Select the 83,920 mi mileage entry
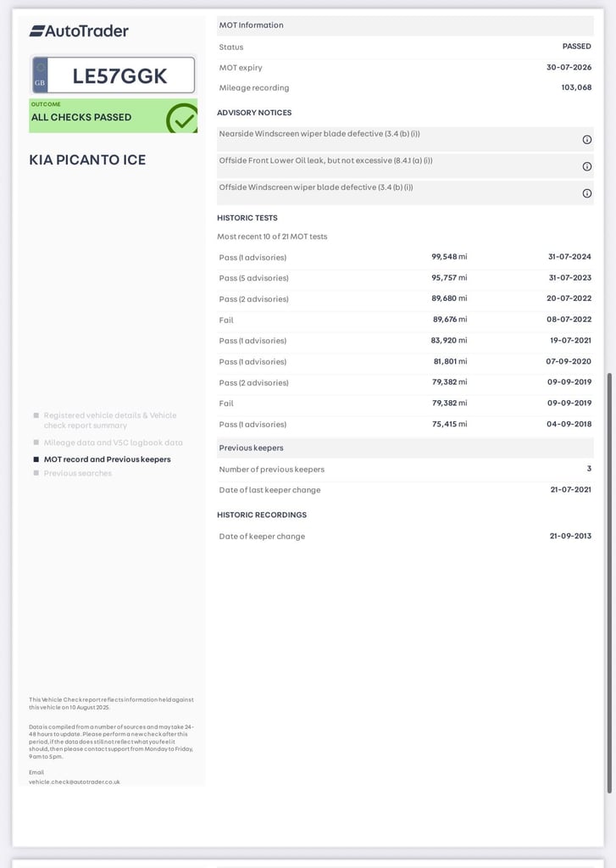The width and height of the screenshot is (616, 868). point(449,341)
